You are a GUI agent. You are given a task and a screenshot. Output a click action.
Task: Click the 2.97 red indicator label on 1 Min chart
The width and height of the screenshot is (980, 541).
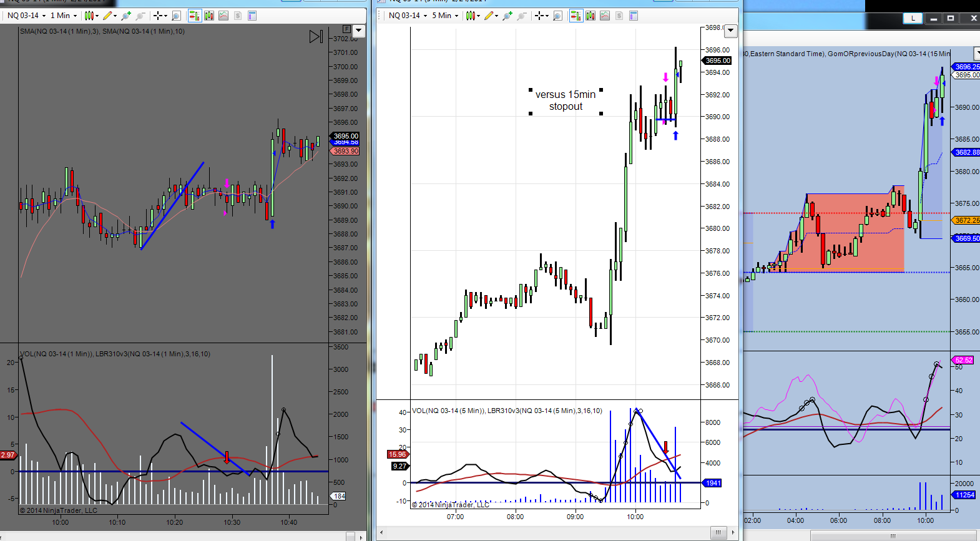(7, 455)
